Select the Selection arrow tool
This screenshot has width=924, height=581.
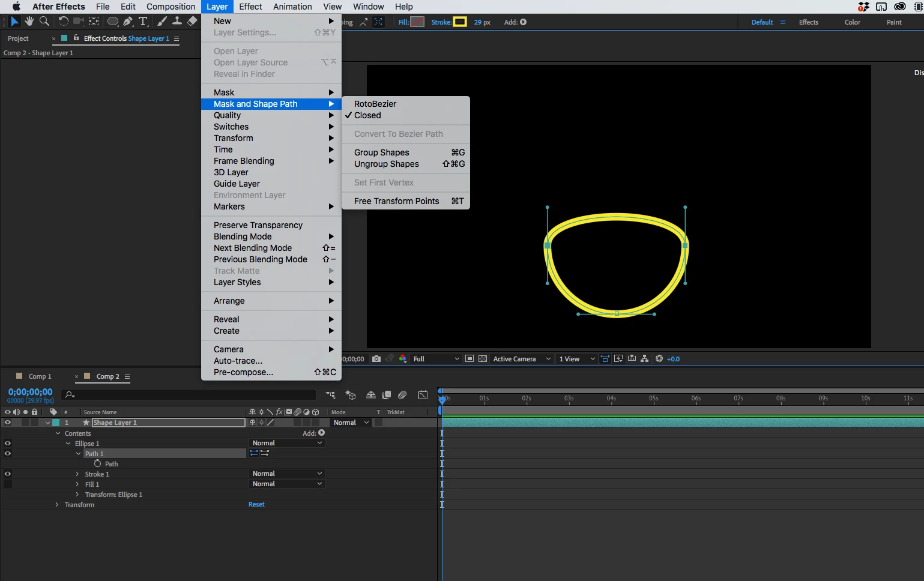14,22
